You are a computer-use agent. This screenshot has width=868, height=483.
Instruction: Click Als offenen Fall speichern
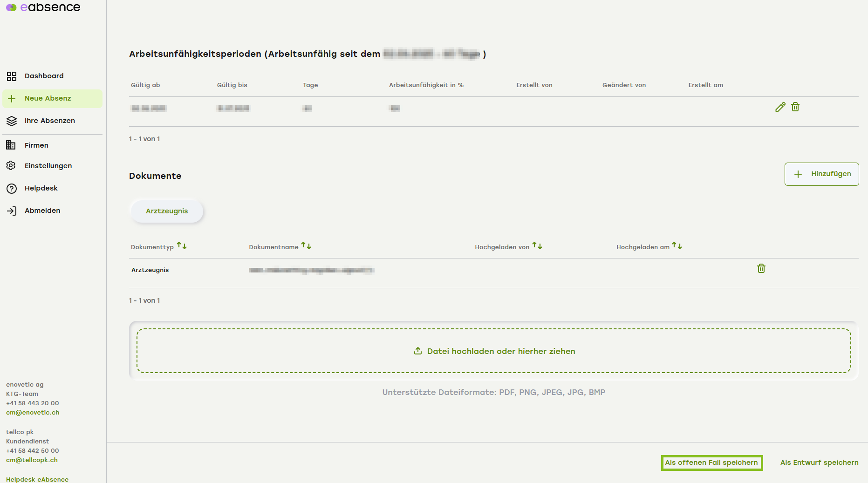[x=711, y=463]
